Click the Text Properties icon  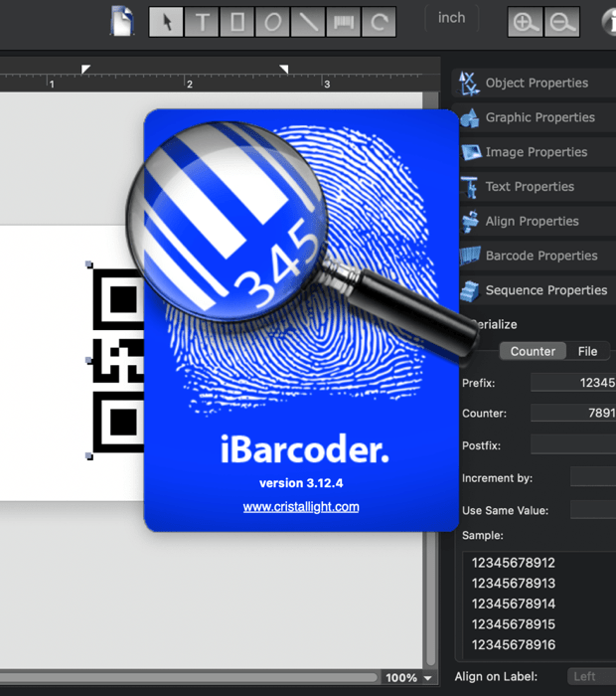coord(470,187)
